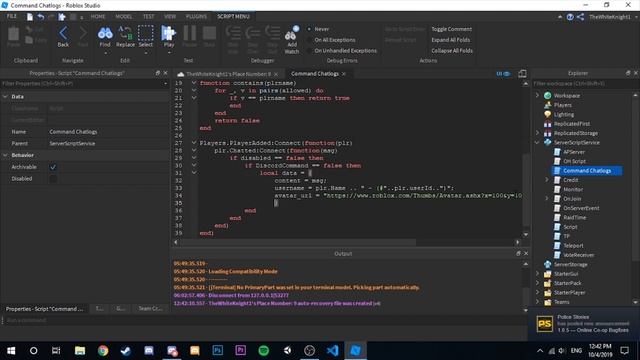640x360 pixels.
Task: Open Spotify from the taskbar
Action: pyautogui.click(x=264, y=351)
